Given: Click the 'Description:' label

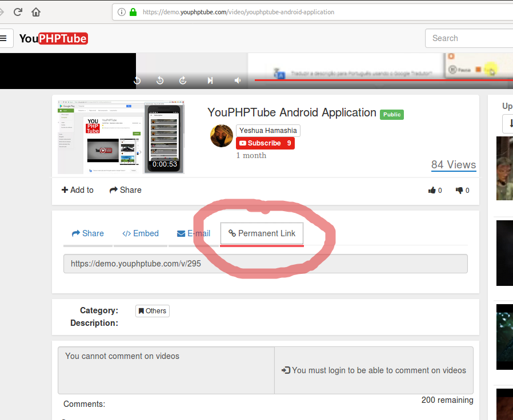Looking at the screenshot, I should (94, 323).
